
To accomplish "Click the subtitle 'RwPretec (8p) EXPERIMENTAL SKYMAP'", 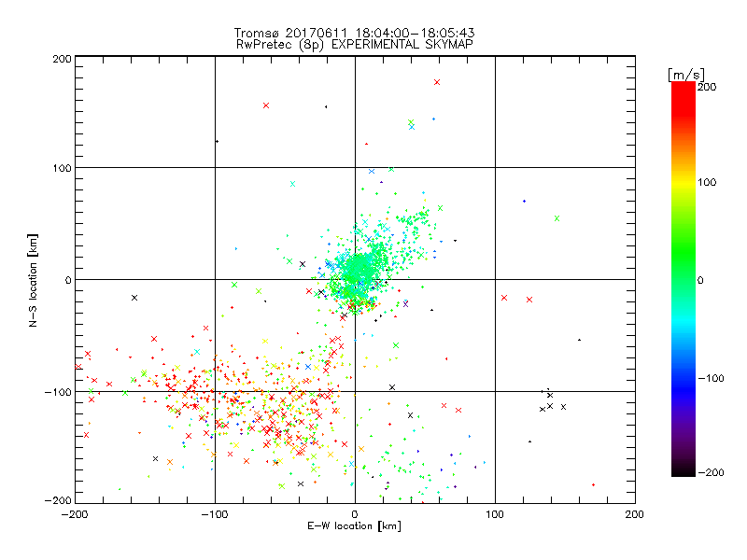I will click(355, 44).
